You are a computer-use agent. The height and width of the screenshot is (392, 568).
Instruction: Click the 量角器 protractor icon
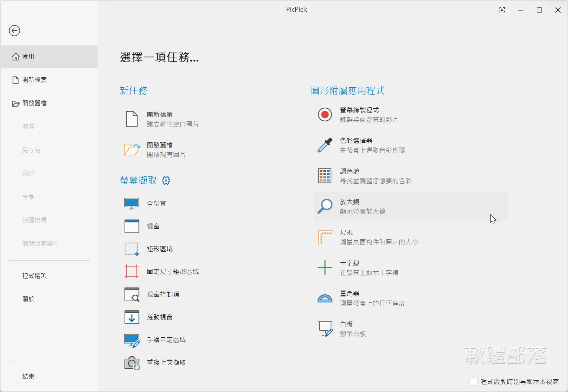(x=325, y=298)
